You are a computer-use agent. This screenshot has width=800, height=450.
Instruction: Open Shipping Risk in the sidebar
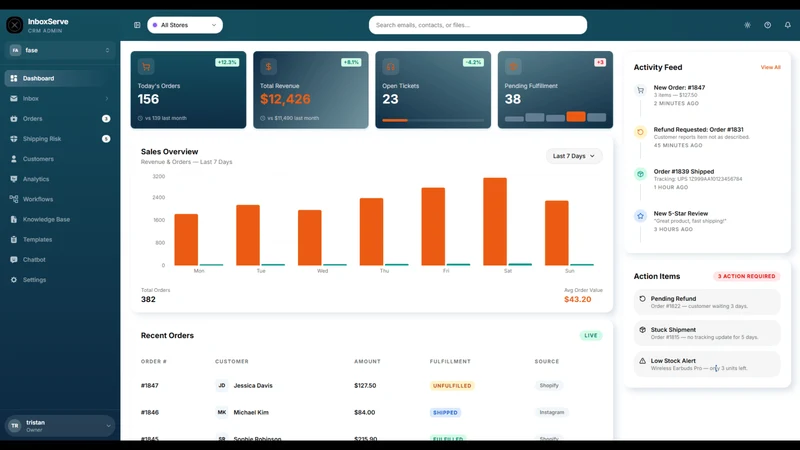pos(59,139)
